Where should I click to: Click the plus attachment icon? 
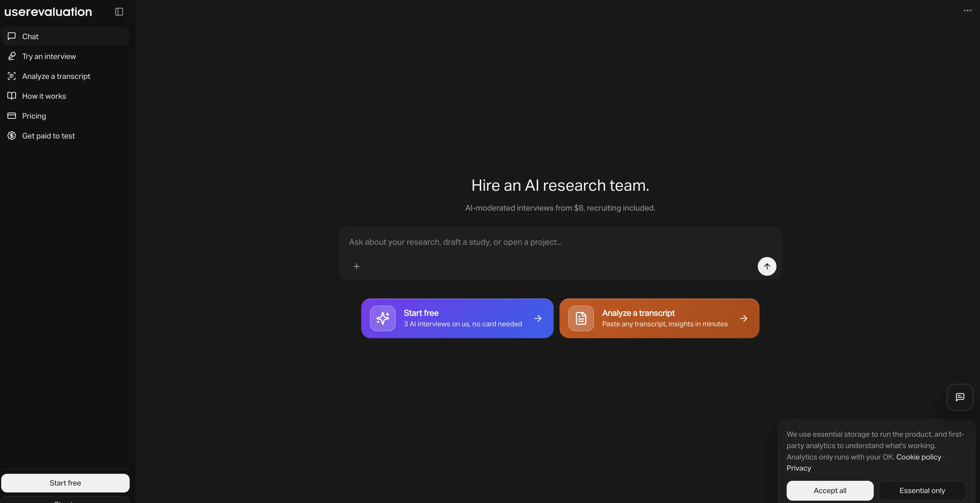357,266
